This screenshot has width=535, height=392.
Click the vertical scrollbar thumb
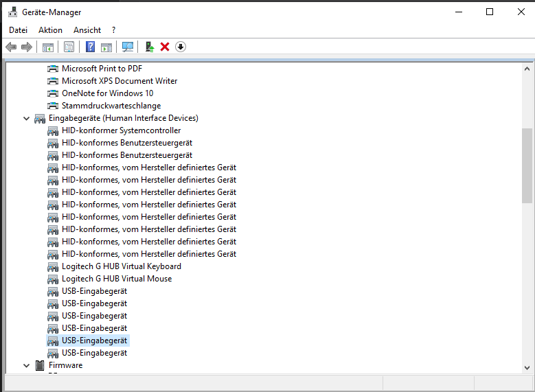527,165
